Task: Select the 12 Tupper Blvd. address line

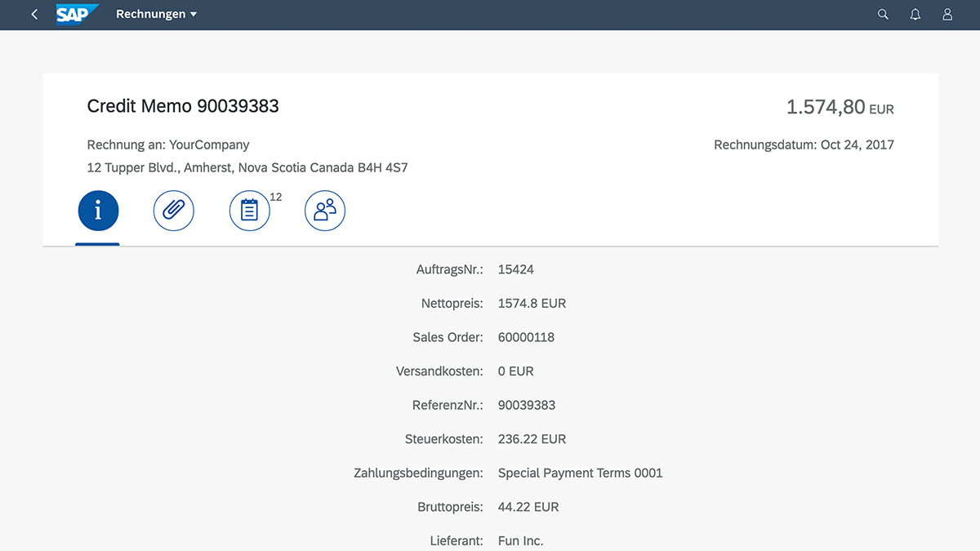Action: click(x=247, y=168)
